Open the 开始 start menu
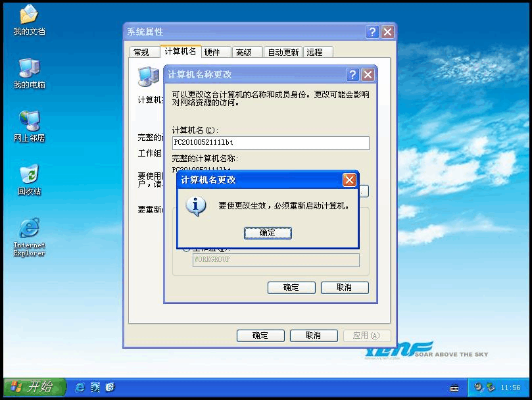The image size is (532, 400). [34, 387]
